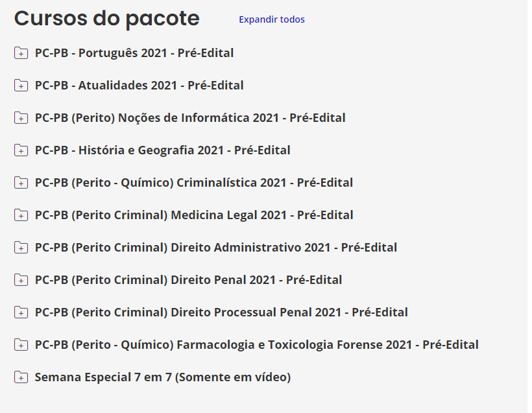
Task: Select 'História e Geografia 2021' course title
Action: point(162,150)
